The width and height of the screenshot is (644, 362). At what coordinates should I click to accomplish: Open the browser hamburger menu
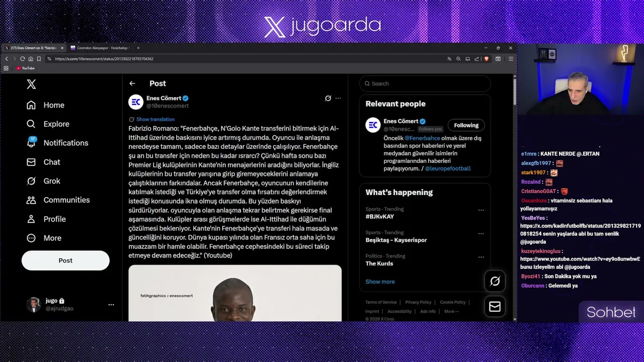tap(511, 59)
